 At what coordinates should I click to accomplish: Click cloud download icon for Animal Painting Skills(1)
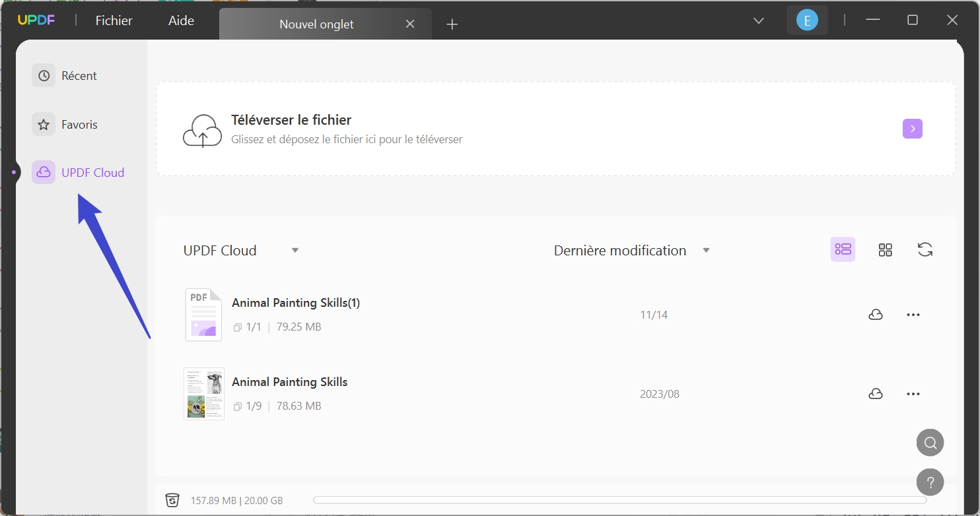[876, 315]
